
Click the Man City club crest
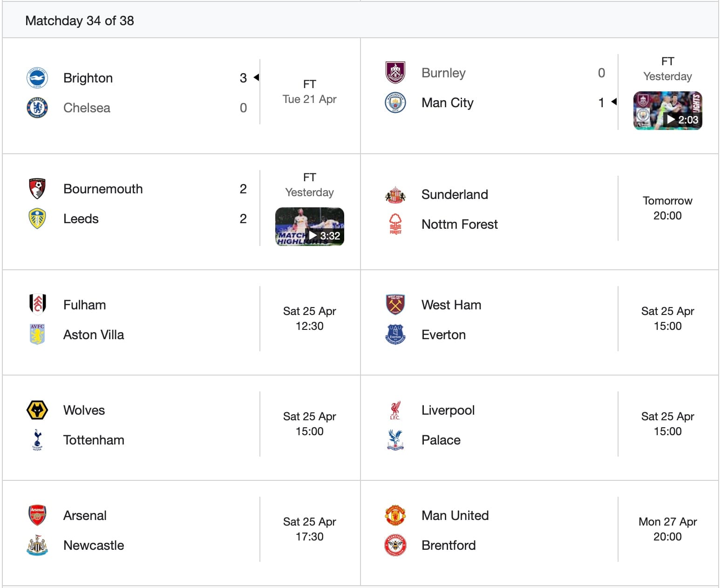click(x=395, y=103)
